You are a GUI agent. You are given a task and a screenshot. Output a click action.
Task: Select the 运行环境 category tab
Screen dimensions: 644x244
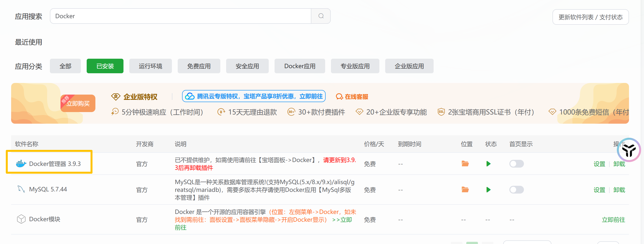(x=151, y=66)
